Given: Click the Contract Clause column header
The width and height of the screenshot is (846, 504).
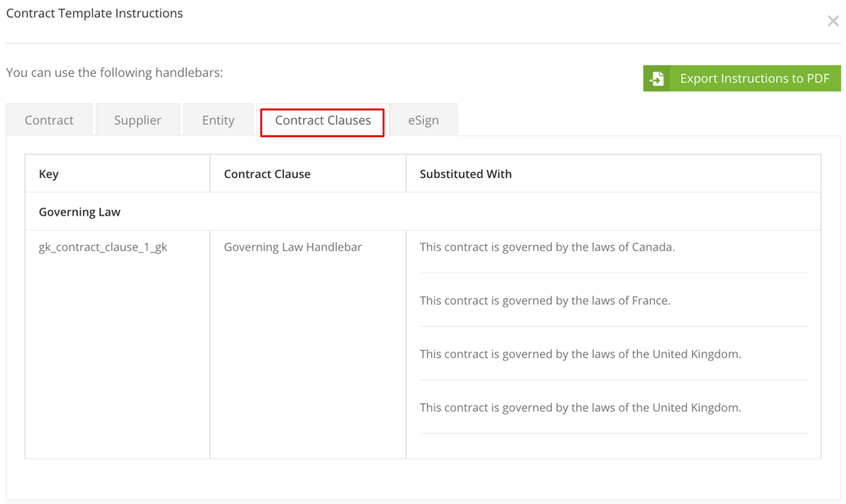Looking at the screenshot, I should click(267, 174).
